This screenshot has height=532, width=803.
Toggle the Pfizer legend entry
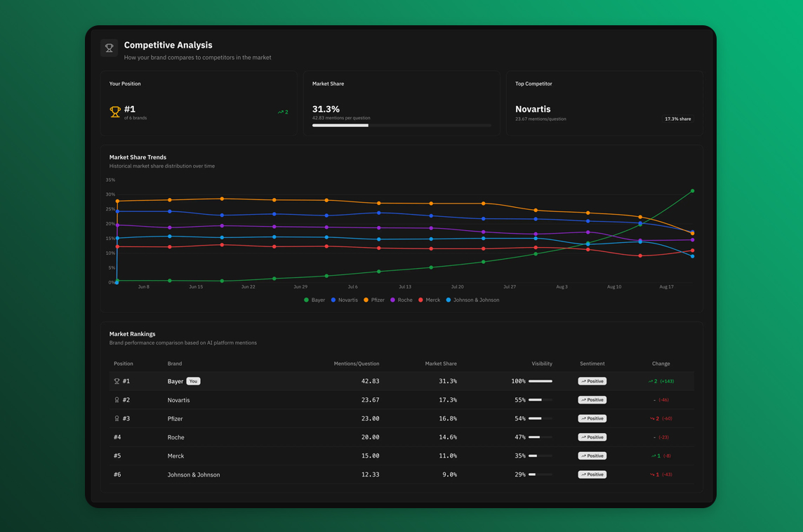pyautogui.click(x=374, y=300)
